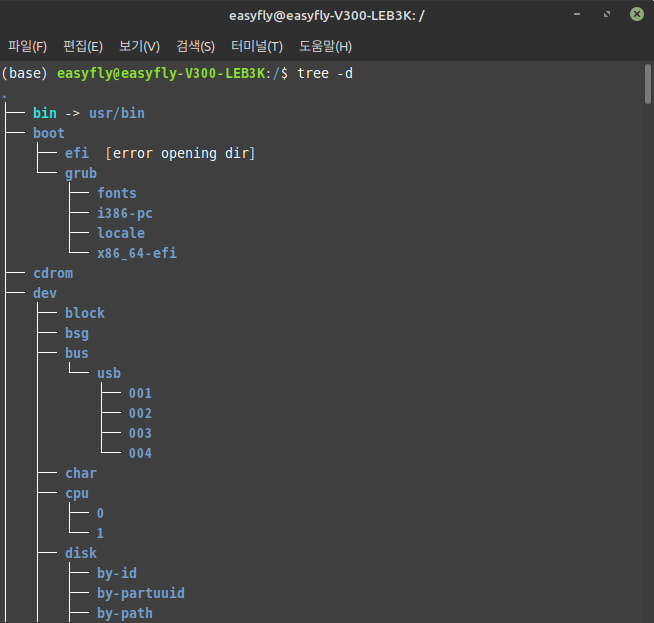Click the 'locale' directory entry

(x=121, y=234)
